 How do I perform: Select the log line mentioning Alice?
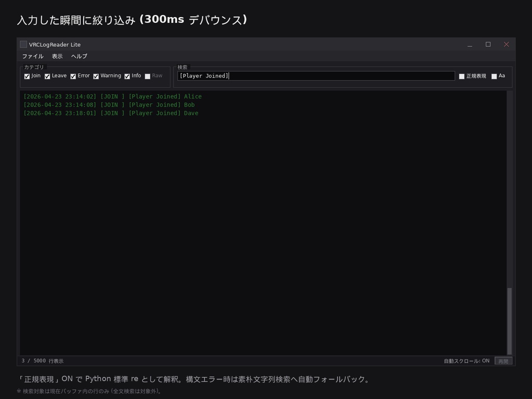112,96
